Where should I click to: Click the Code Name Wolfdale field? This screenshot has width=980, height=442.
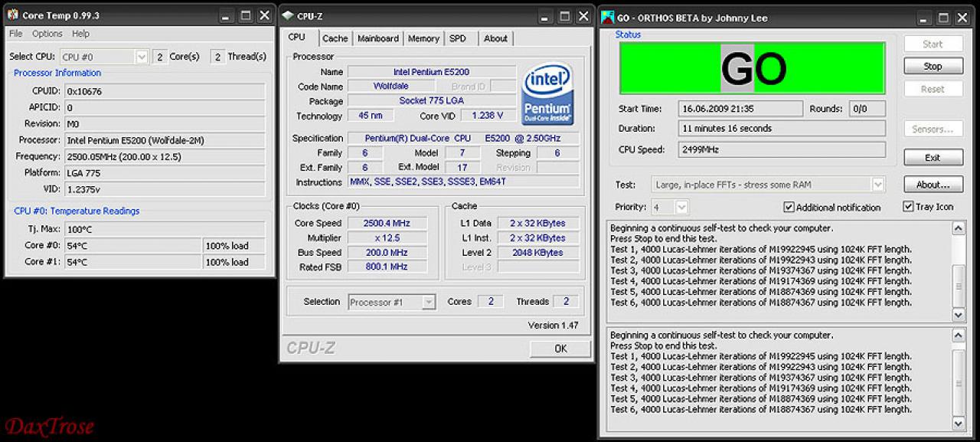(x=391, y=87)
